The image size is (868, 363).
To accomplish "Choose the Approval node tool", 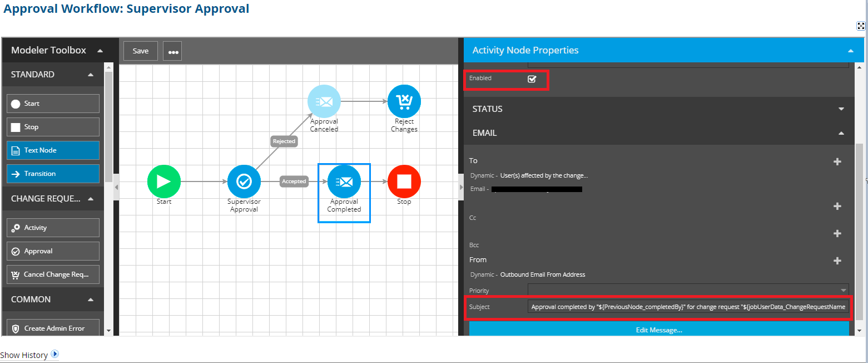I will (x=52, y=251).
